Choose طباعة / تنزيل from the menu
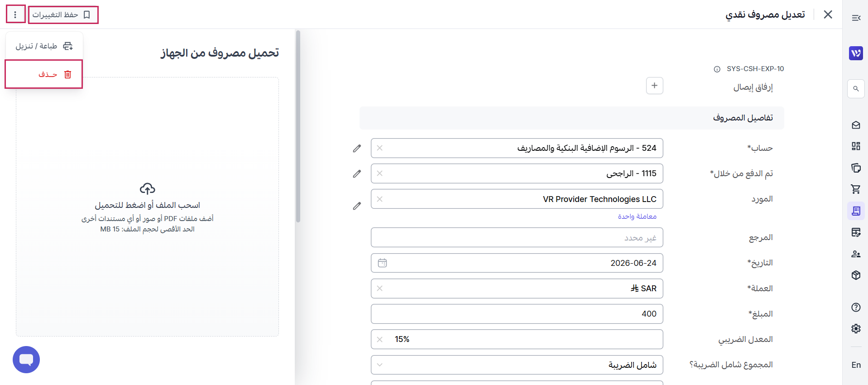This screenshot has width=868, height=385. [x=44, y=46]
